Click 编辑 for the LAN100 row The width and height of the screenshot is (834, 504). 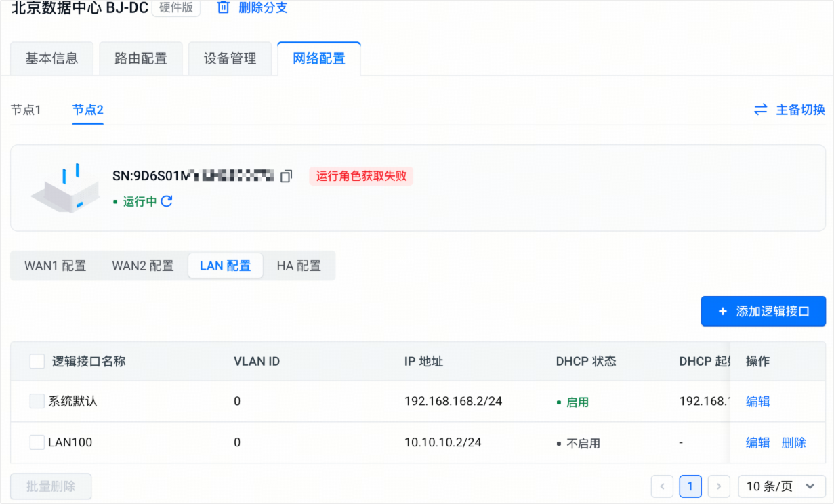coord(758,442)
